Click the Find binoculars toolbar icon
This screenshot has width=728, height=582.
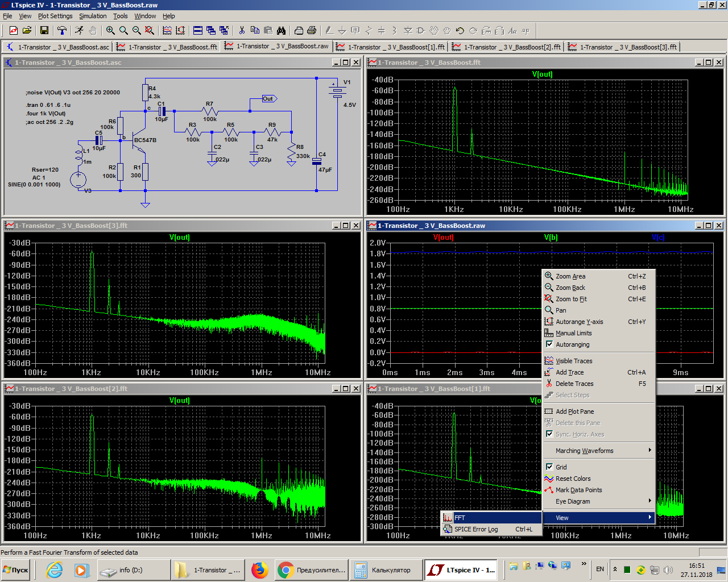click(281, 31)
